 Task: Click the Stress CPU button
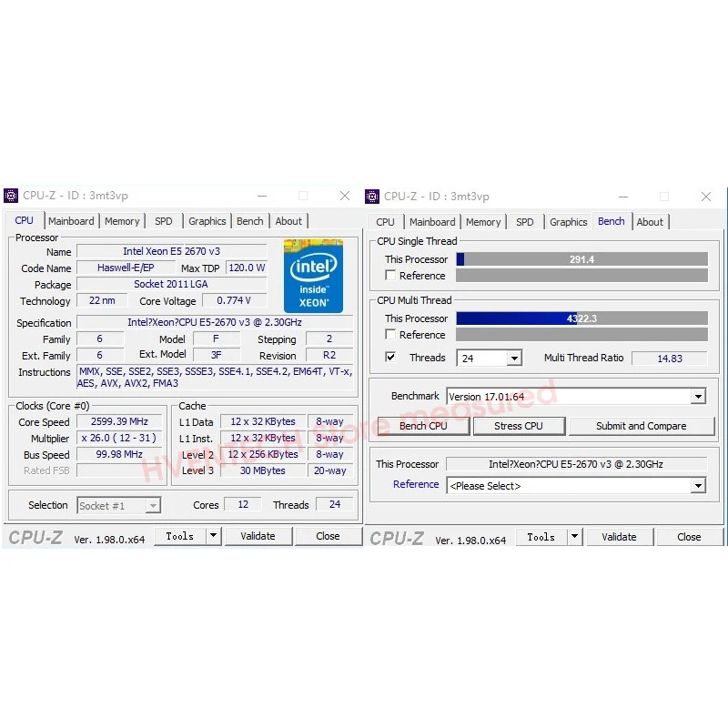(519, 426)
